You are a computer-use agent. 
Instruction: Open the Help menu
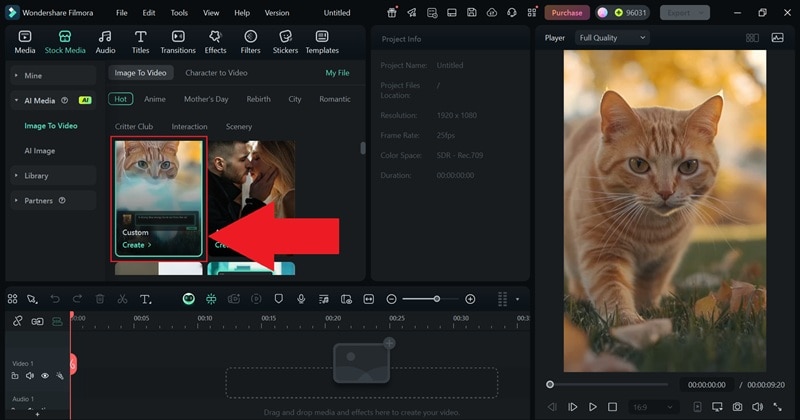242,13
